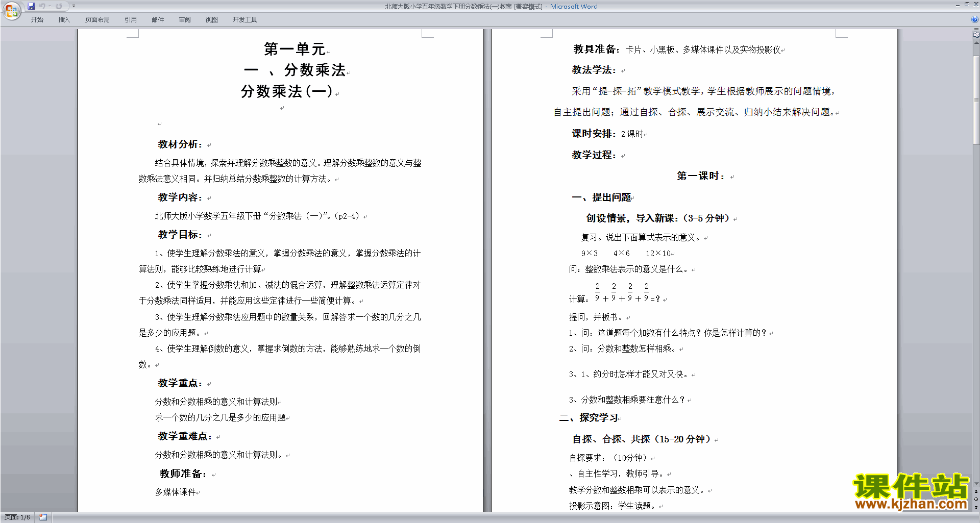The image size is (980, 523).
Task: Open the undo history dropdown arrow
Action: point(50,6)
